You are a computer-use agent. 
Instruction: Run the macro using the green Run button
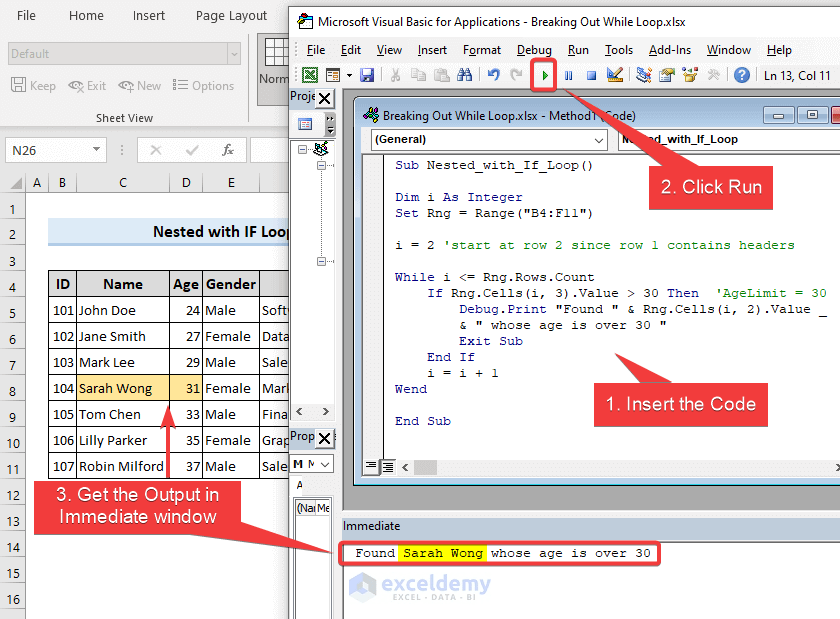[x=543, y=75]
